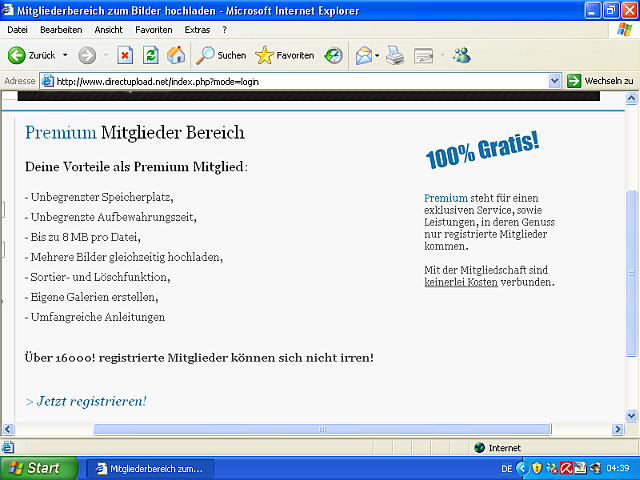Go to the Home page icon

176,55
